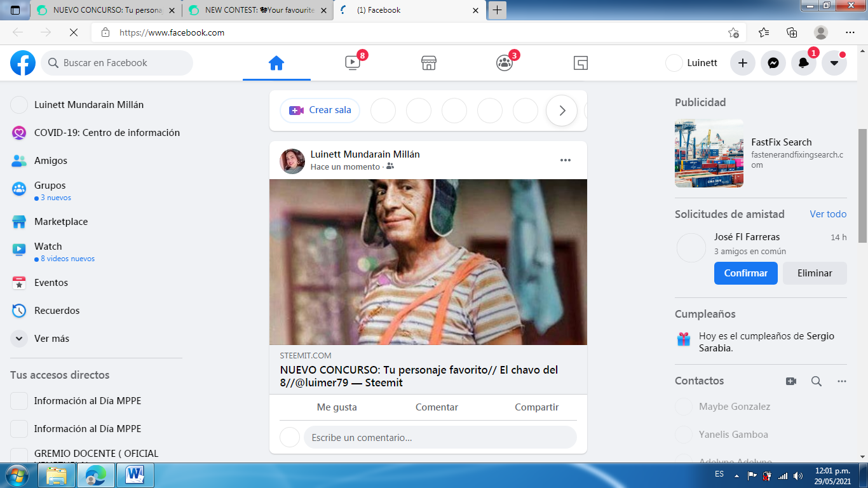Open the Gaming tab icon
Screen dimensions: 868x488
click(x=580, y=63)
